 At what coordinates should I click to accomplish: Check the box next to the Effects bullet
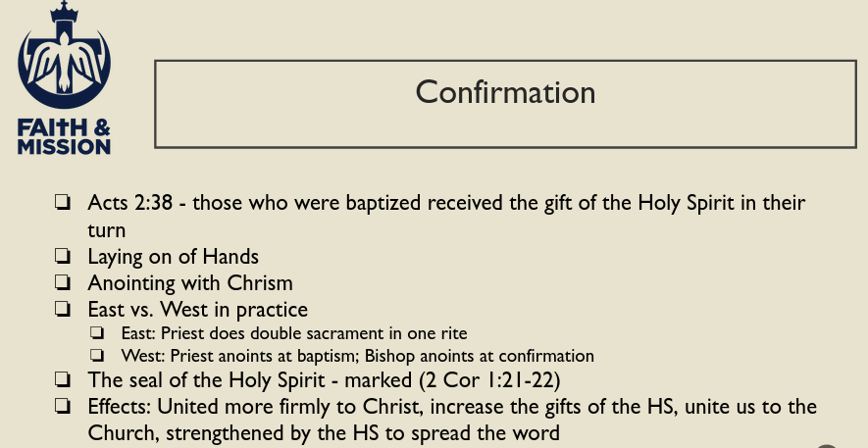(63, 407)
